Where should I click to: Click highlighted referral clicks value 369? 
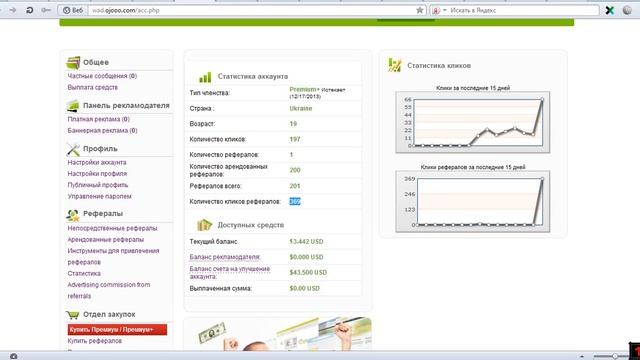295,202
